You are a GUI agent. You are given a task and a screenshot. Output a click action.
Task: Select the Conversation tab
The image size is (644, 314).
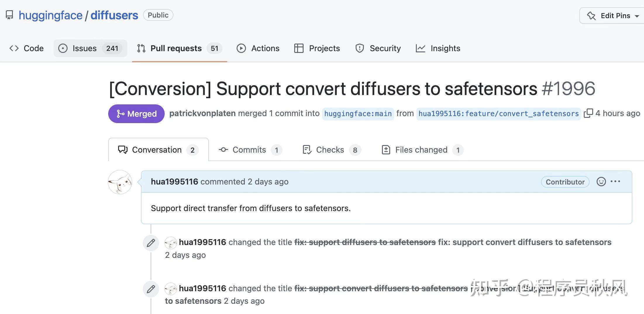pos(158,150)
